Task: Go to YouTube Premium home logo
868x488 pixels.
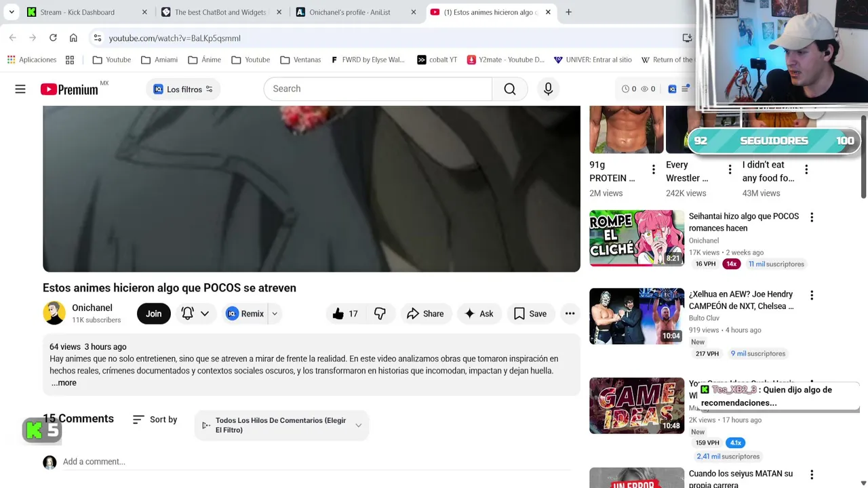Action: 69,89
